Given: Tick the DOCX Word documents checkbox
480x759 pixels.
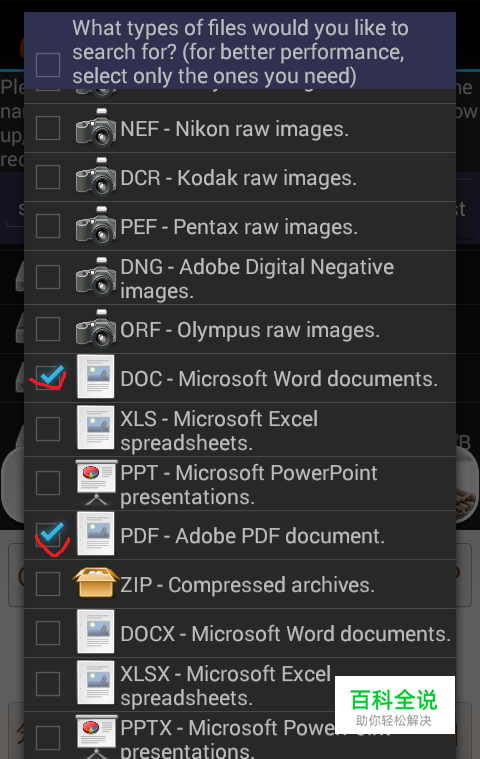Looking at the screenshot, I should pyautogui.click(x=48, y=633).
